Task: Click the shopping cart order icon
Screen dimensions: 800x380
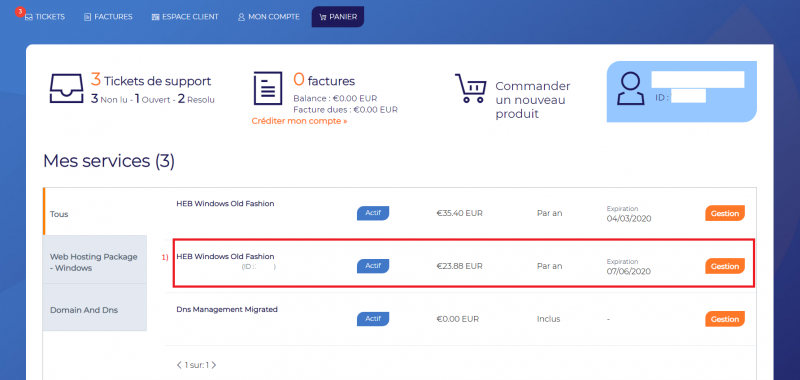Action: [x=470, y=89]
